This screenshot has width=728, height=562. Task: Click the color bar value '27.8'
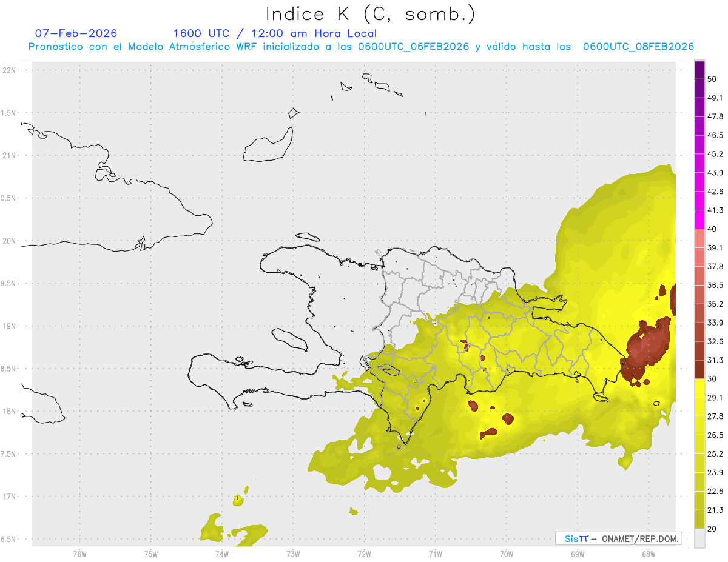715,416
